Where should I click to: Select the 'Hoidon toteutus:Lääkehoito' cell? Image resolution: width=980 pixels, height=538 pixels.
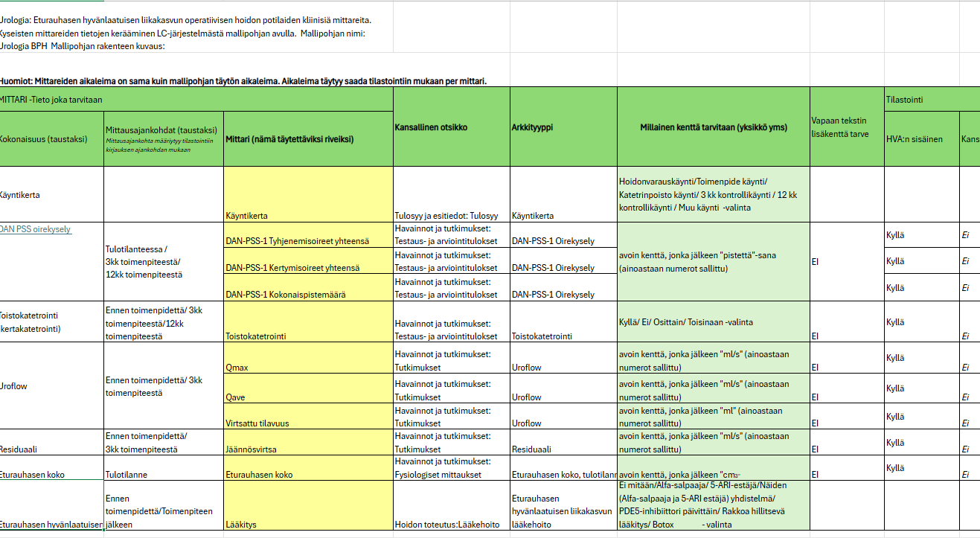(x=451, y=505)
